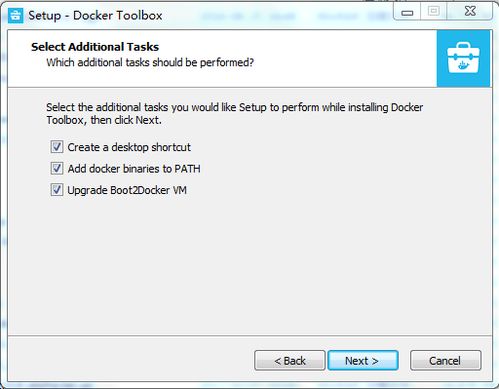Click the 'Add docker binaries to PATH' label
The height and width of the screenshot is (389, 499).
point(134,169)
